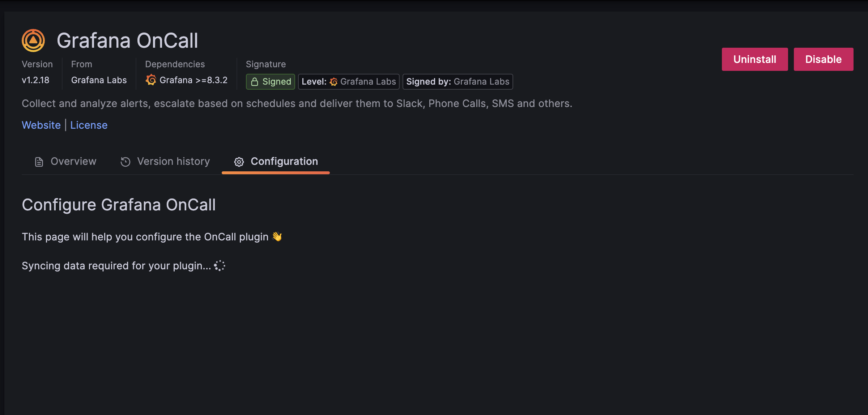Click the gear icon beside Configuration
Viewport: 868px width, 415px height.
coord(239,162)
